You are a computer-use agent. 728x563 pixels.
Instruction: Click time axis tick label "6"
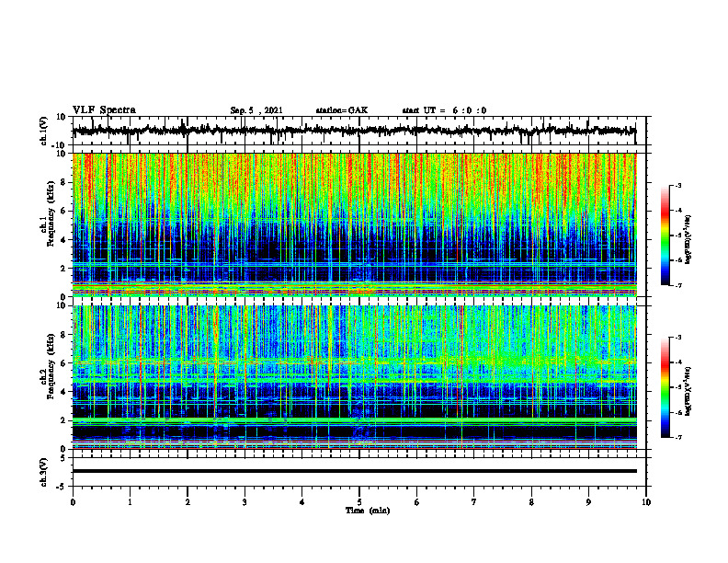(x=417, y=502)
